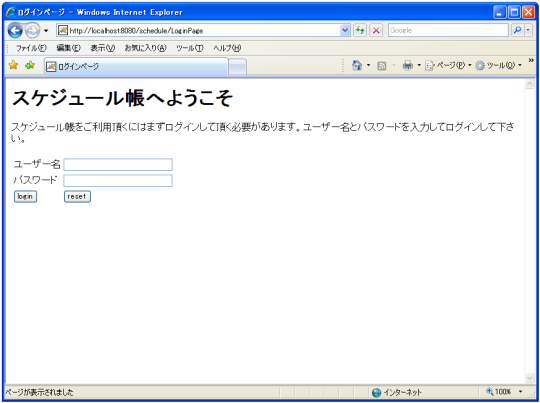
Task: Open the ページ(P) toolbar menu
Action: pos(448,65)
